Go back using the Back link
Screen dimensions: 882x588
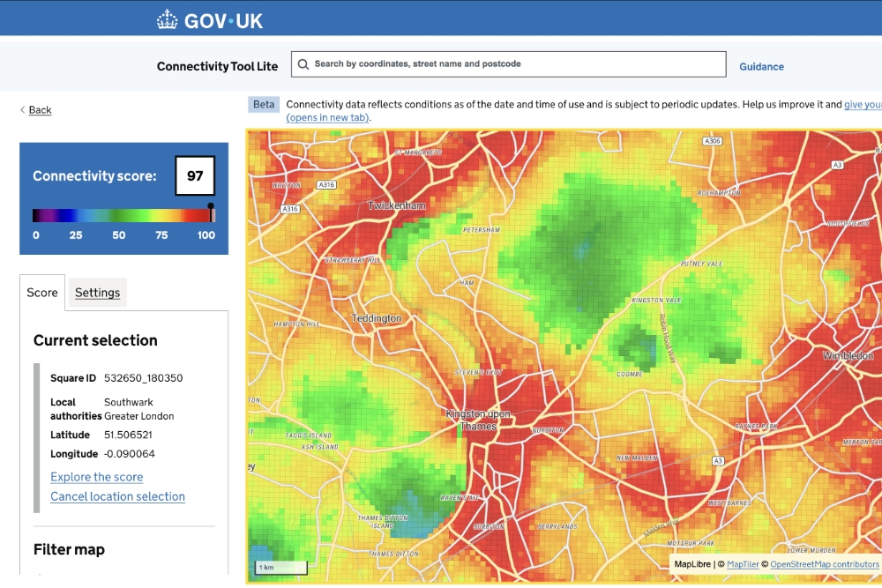(x=40, y=110)
